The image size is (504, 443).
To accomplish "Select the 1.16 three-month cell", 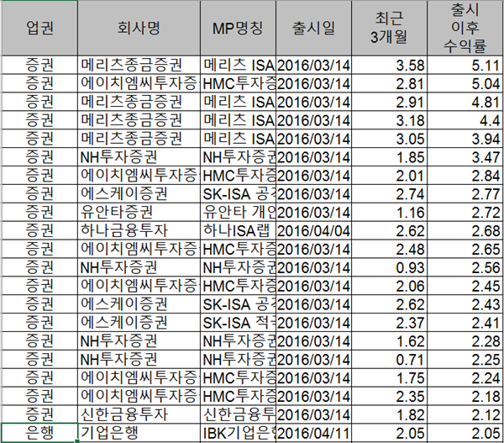I will [389, 212].
